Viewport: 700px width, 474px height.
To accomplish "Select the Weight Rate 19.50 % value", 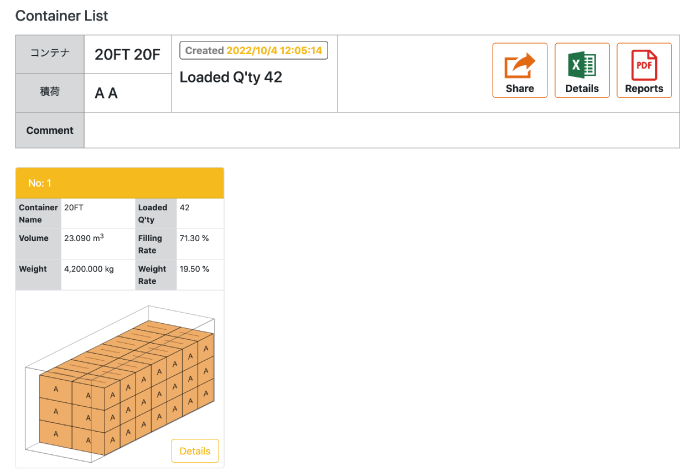I will (x=194, y=269).
